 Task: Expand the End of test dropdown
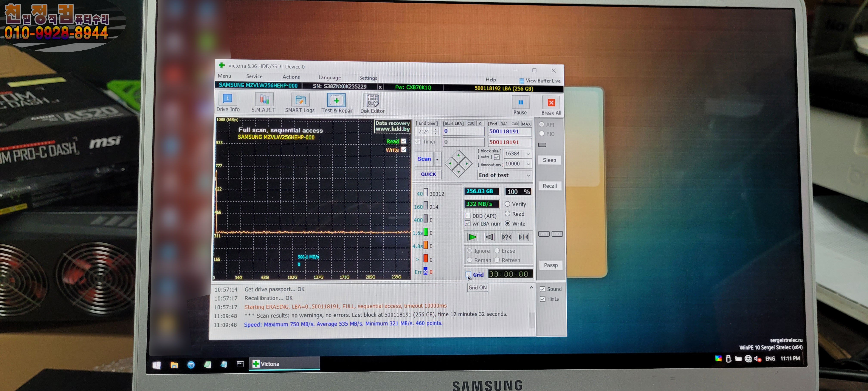[x=528, y=175]
